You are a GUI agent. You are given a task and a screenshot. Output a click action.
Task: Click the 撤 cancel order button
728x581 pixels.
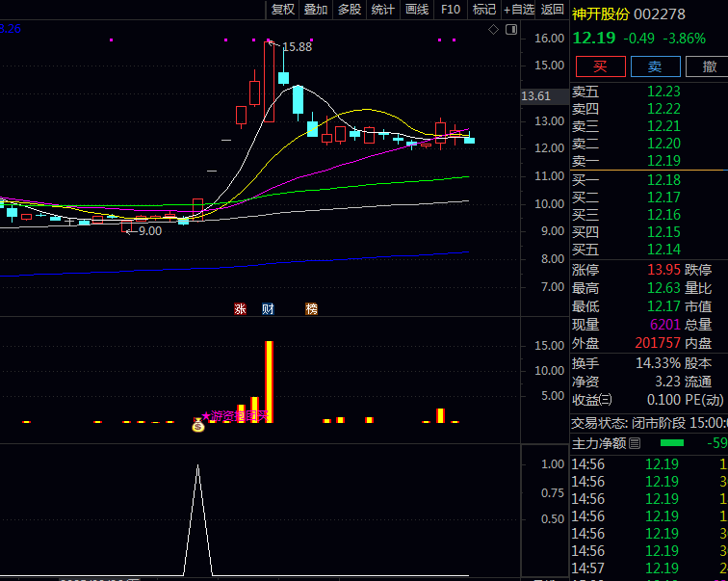pos(709,66)
